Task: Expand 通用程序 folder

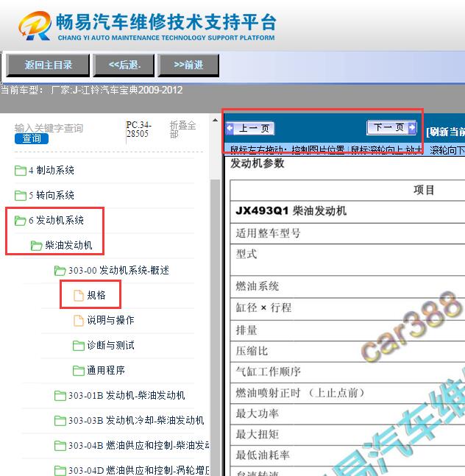Action: pyautogui.click(x=106, y=370)
